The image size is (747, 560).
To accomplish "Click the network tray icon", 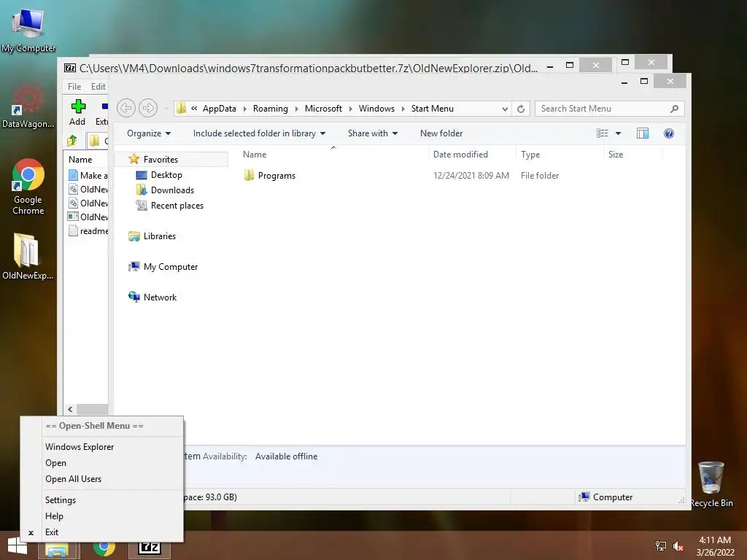I will 661,546.
